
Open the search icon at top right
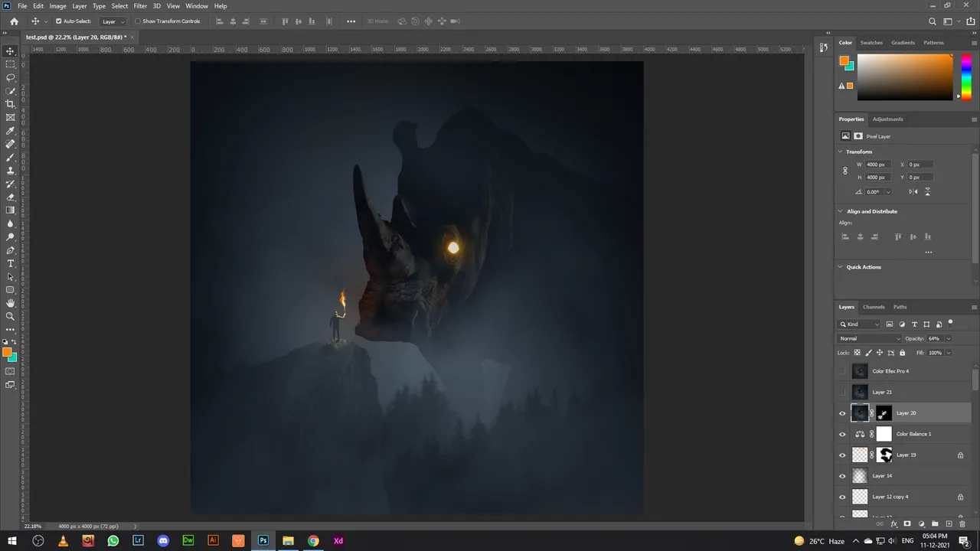click(932, 21)
